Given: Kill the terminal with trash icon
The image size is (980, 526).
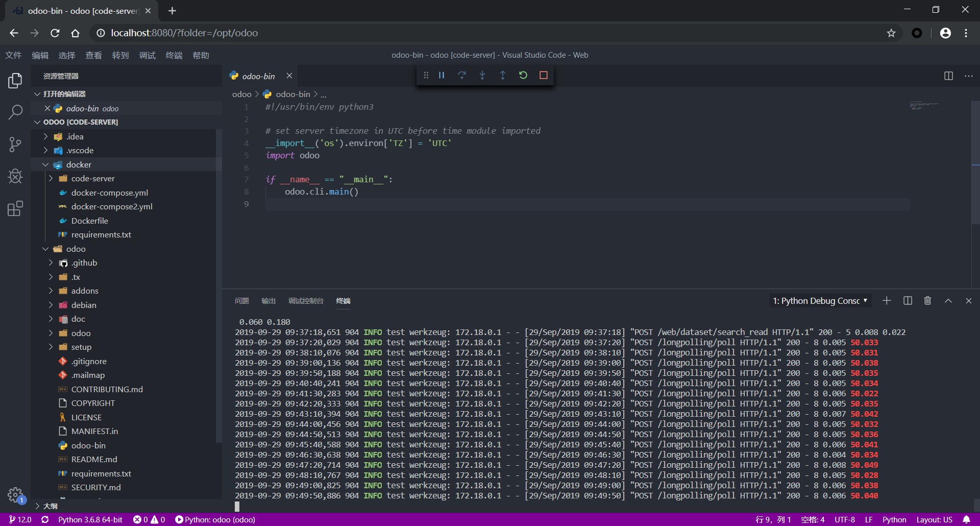Looking at the screenshot, I should (927, 301).
